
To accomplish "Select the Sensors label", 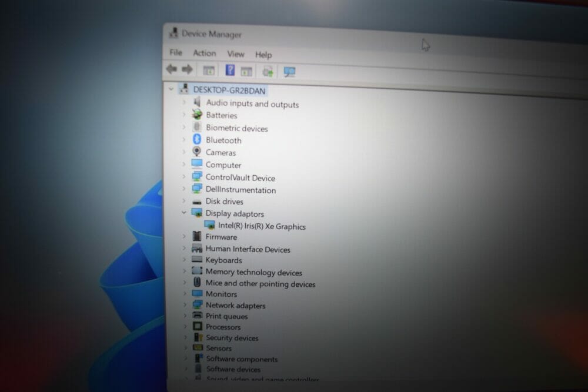I will pyautogui.click(x=219, y=348).
